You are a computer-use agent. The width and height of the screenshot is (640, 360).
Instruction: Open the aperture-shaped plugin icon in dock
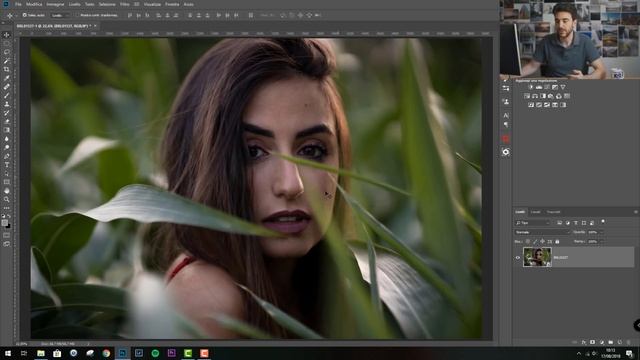[x=506, y=152]
